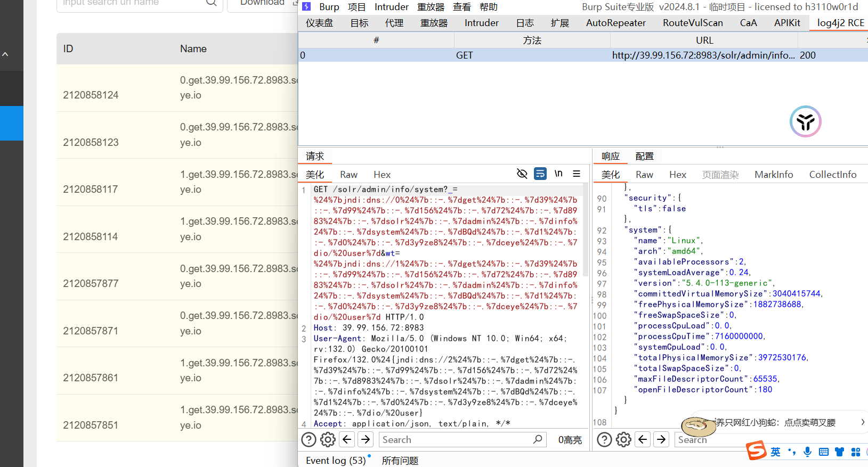Switch to the 扩展 tab
Viewport: 868px width, 467px height.
[559, 23]
